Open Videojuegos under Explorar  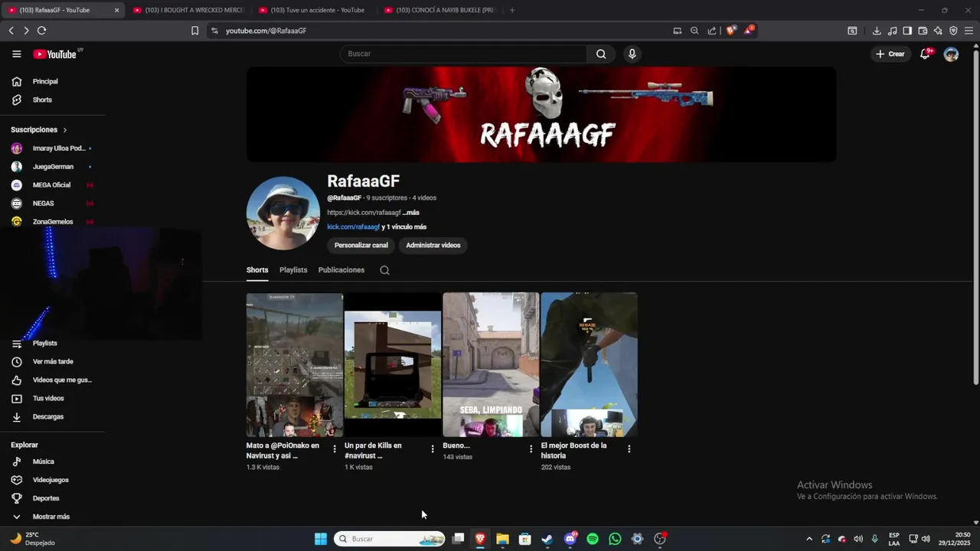point(51,480)
